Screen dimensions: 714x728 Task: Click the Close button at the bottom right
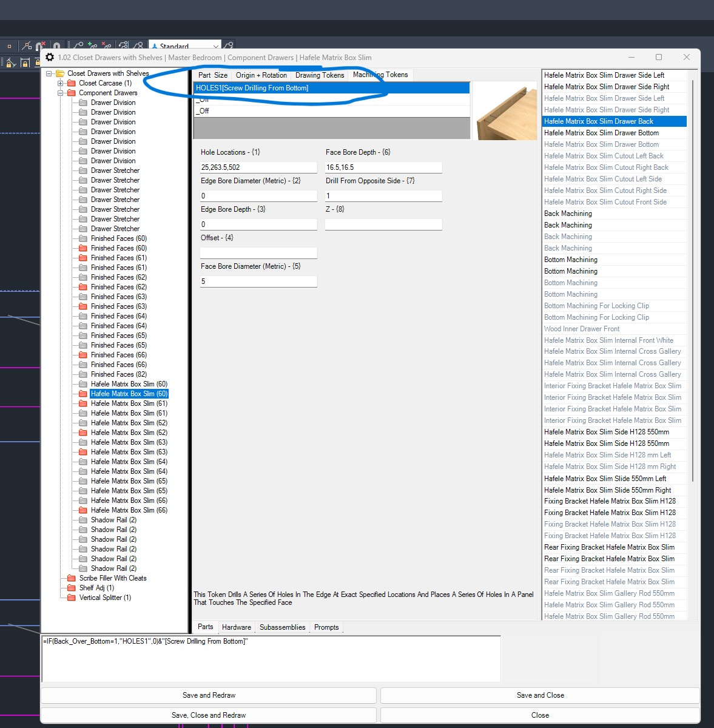click(540, 715)
